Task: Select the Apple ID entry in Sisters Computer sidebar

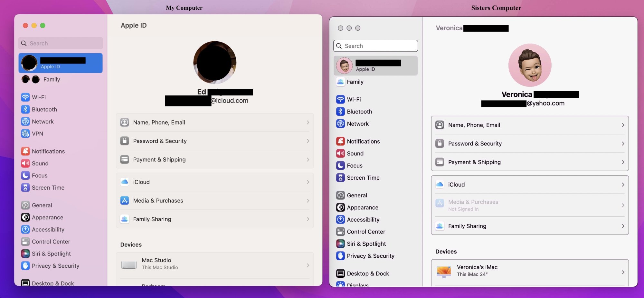Action: point(375,65)
